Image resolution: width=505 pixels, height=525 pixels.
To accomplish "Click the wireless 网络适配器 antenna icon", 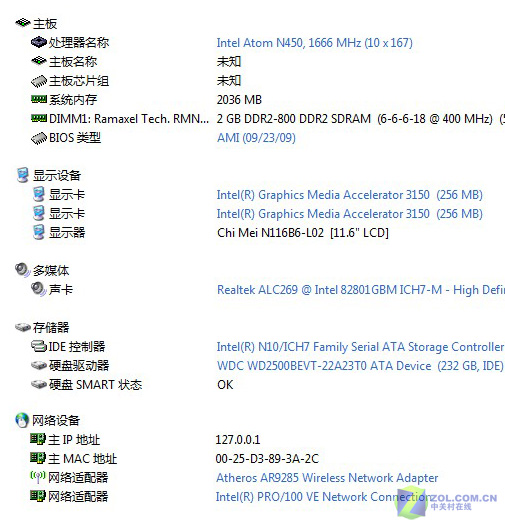I will (x=38, y=477).
